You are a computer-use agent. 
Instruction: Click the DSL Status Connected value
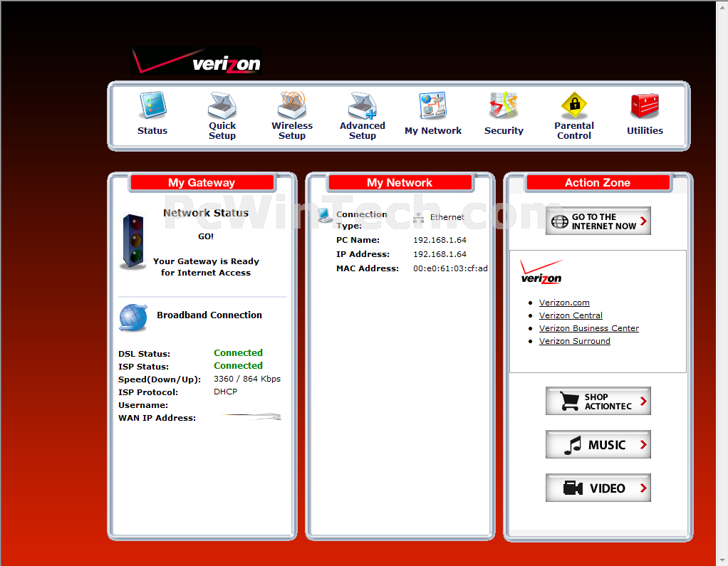[x=238, y=353]
